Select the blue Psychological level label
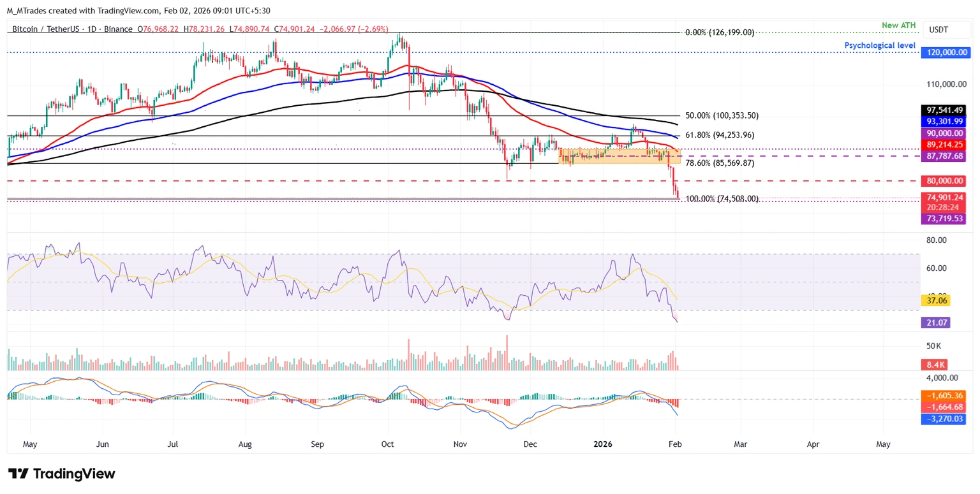Viewport: 980px width, 494px height. tap(880, 45)
